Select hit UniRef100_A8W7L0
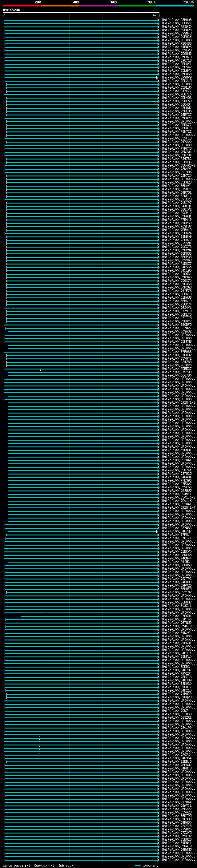197x868 pixels. [x=177, y=94]
